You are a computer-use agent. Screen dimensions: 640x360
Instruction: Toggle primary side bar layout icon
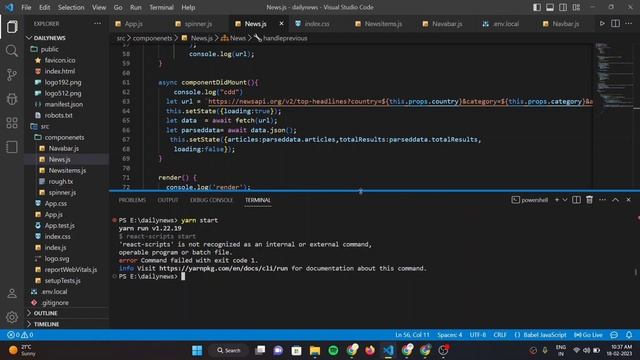click(537, 7)
